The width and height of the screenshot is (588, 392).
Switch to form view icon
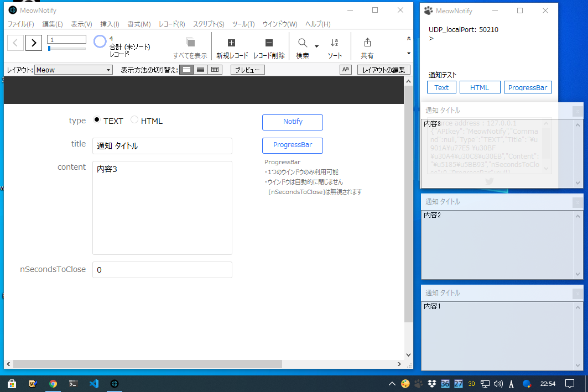(186, 70)
